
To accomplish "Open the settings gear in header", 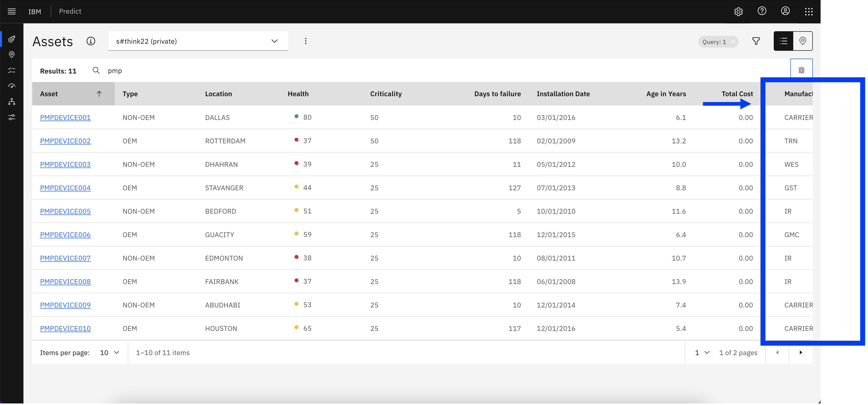I will pyautogui.click(x=738, y=11).
